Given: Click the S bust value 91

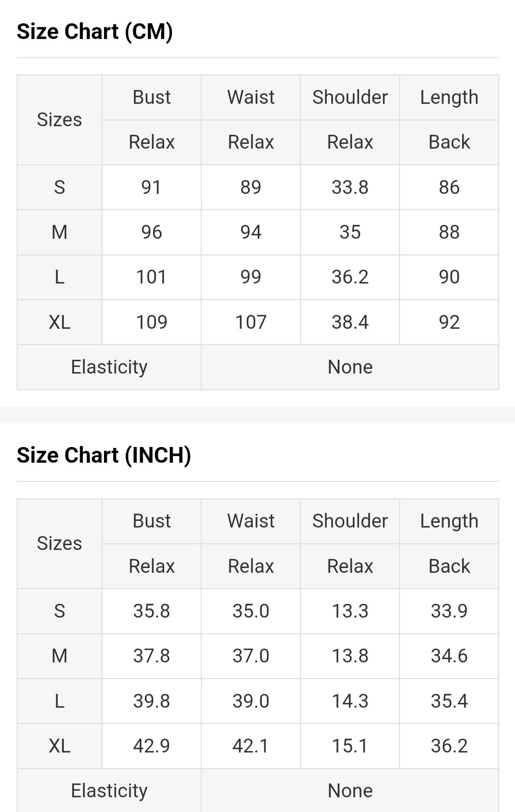Looking at the screenshot, I should [152, 187].
